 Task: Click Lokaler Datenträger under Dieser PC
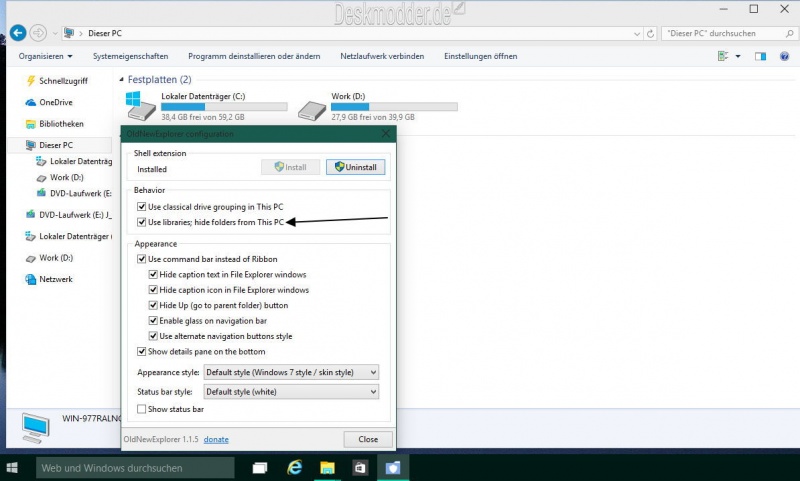(x=81, y=161)
